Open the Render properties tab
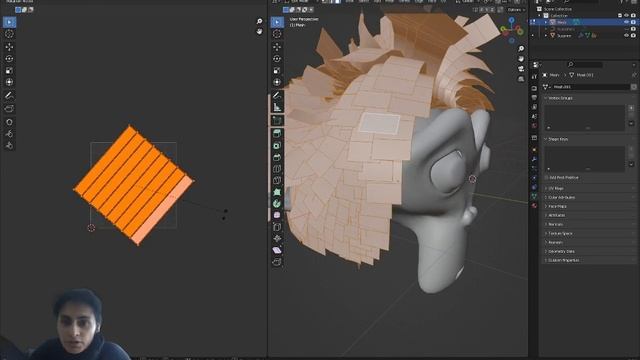 534,88
